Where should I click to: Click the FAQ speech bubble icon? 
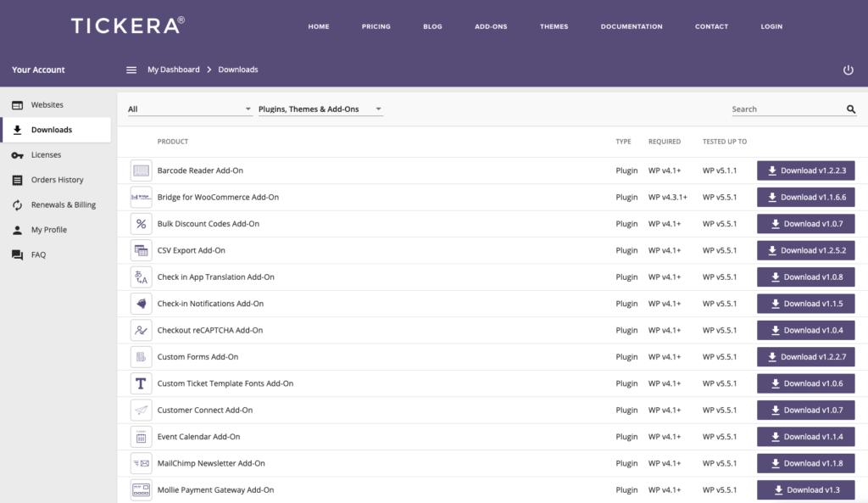click(19, 254)
